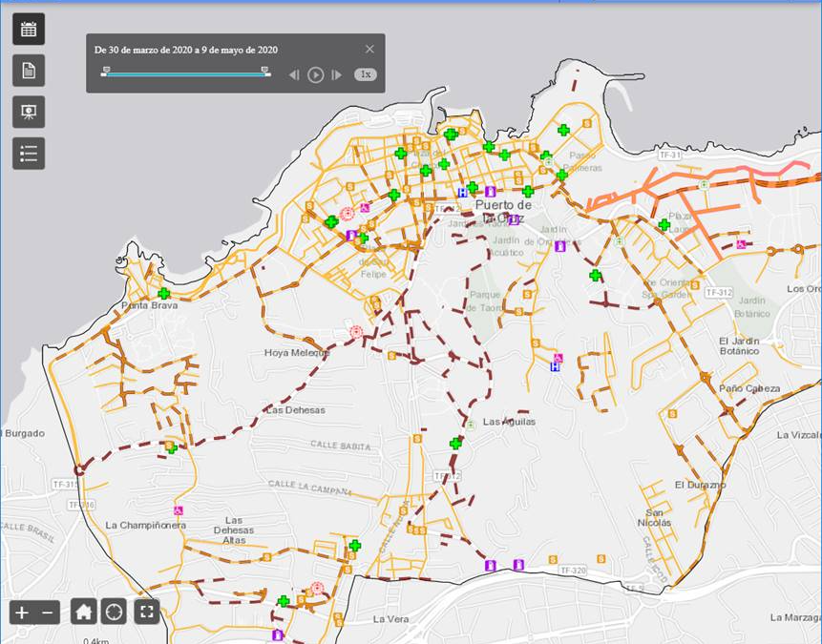This screenshot has height=644, width=822.
Task: Zoom in on the map
Action: pos(21,612)
